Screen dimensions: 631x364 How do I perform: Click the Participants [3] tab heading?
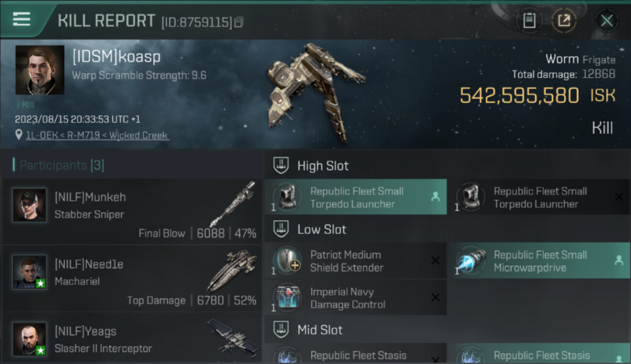pyautogui.click(x=61, y=165)
